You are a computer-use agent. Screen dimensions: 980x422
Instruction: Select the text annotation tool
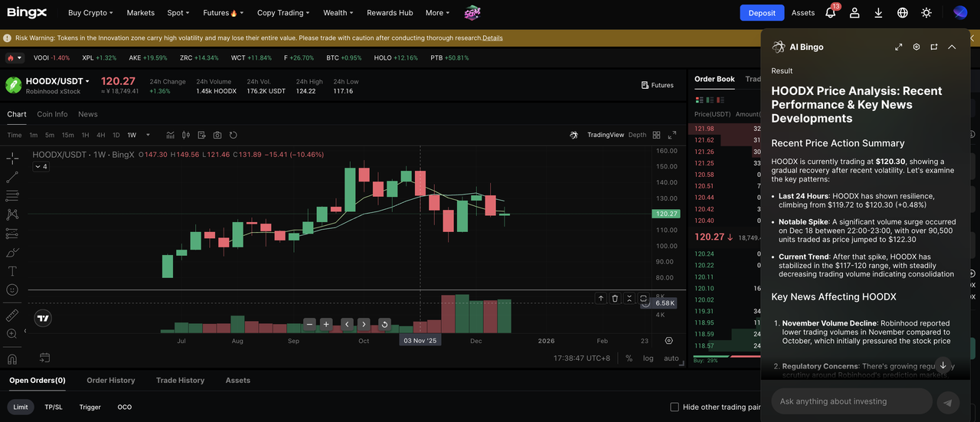(12, 271)
